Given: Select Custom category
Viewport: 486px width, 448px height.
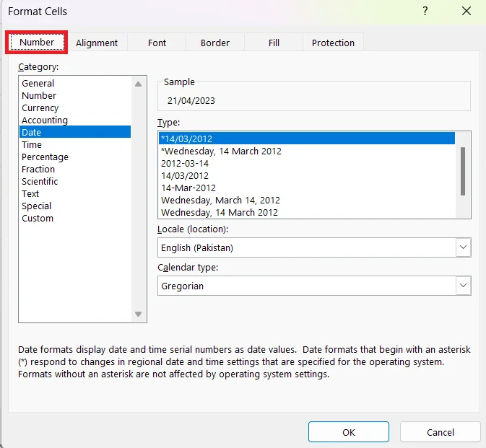Looking at the screenshot, I should tap(75, 219).
